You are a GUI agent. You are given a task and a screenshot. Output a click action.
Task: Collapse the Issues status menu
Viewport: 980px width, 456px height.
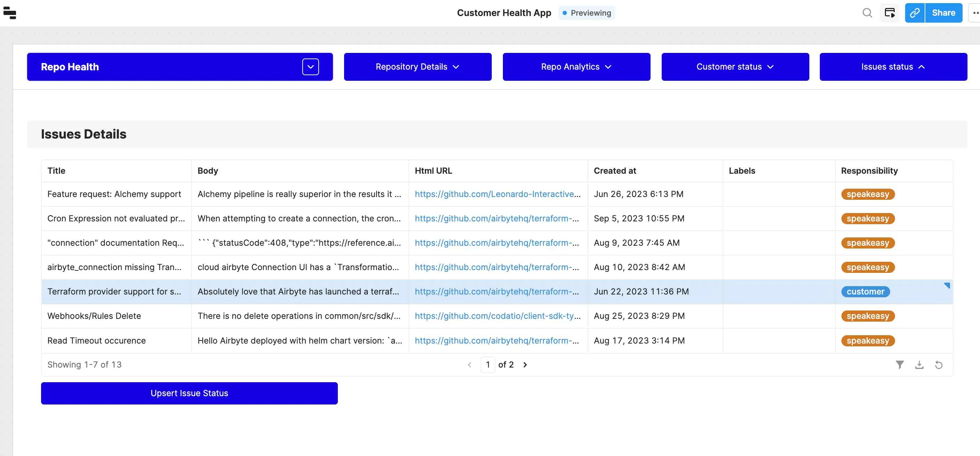(x=893, y=67)
